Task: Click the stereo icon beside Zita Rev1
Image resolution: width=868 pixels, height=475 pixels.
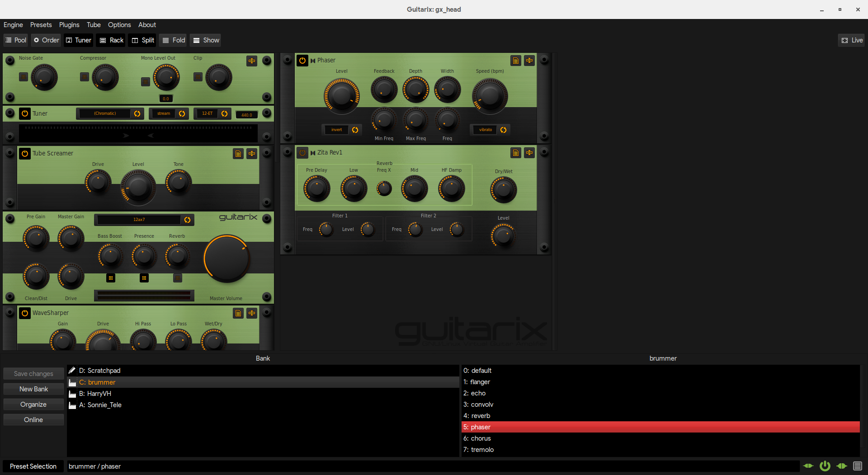Action: pos(313,153)
